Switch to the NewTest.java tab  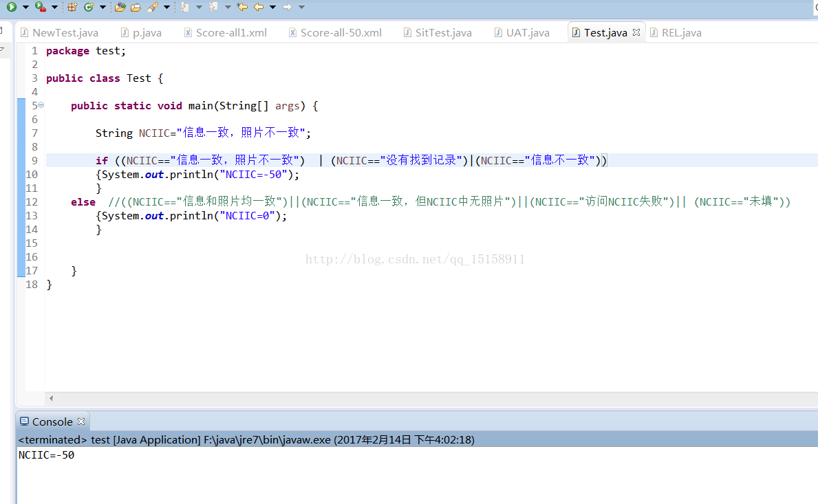click(x=59, y=33)
